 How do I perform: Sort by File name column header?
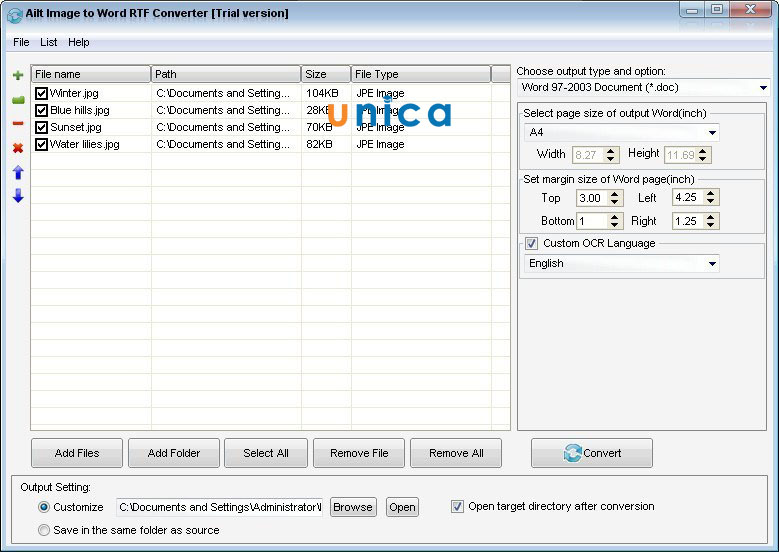(x=90, y=74)
